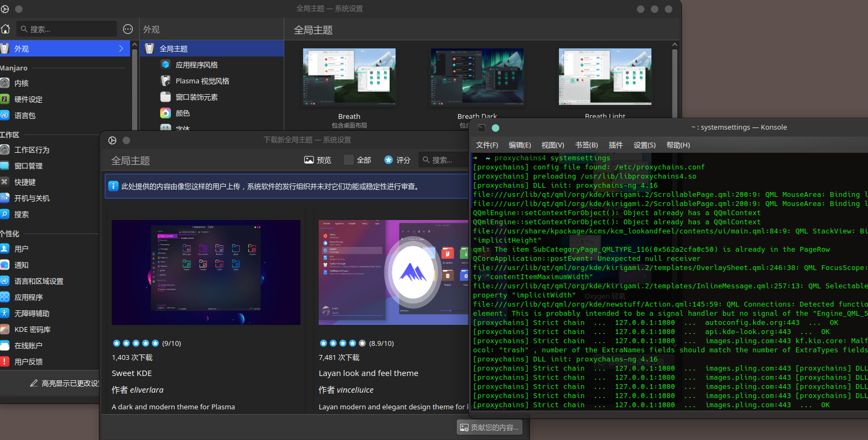
Task: Select the 评分 rating sort option
Action: [x=397, y=160]
